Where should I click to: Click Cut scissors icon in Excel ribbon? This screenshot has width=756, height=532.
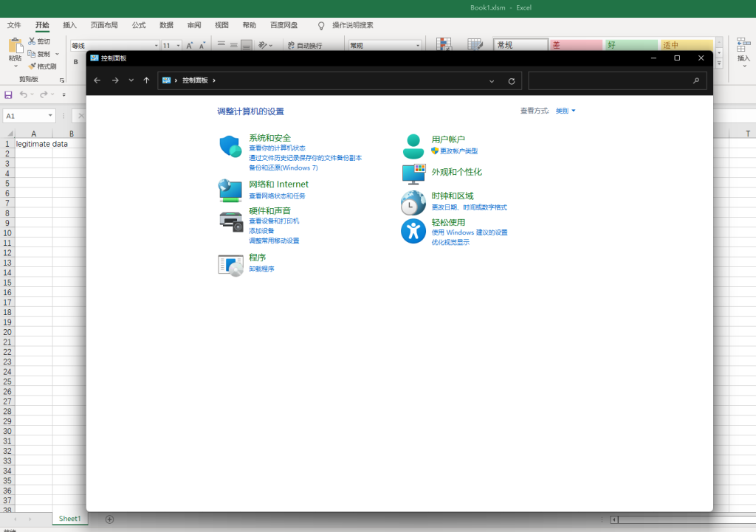coord(32,41)
